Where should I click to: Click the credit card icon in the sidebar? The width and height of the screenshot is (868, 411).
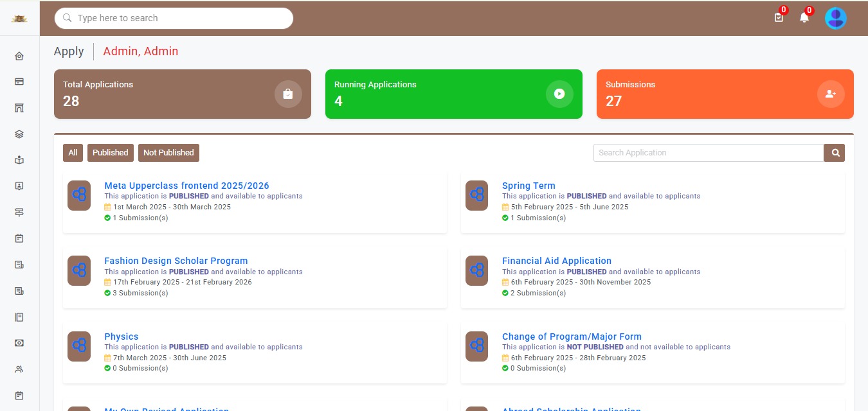[x=19, y=82]
